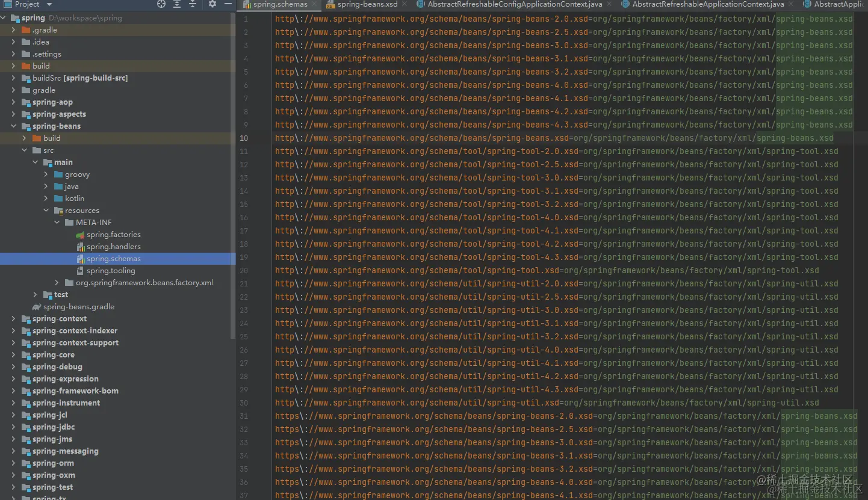This screenshot has width=868, height=500.
Task: Click the spring.tooling text file icon
Action: [x=81, y=271]
